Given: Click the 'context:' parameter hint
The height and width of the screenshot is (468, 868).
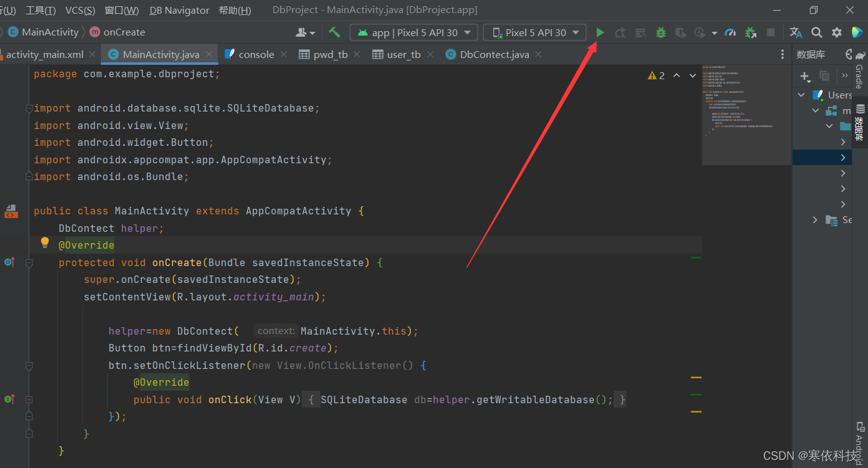Looking at the screenshot, I should (x=276, y=331).
